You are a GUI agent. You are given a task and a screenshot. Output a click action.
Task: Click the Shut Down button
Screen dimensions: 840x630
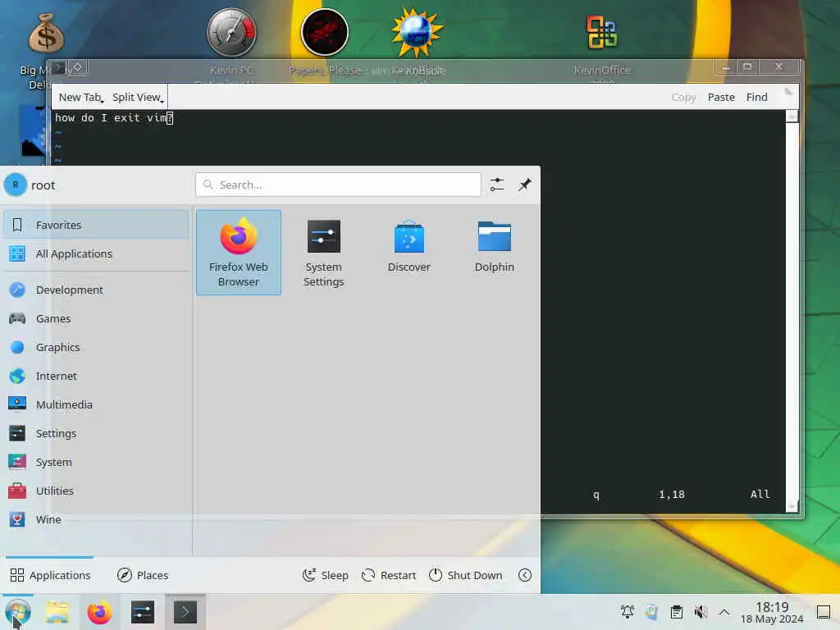tap(466, 575)
